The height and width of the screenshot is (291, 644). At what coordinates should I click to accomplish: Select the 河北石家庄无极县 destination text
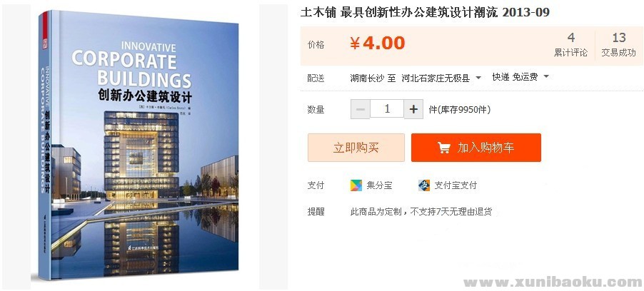[x=436, y=78]
